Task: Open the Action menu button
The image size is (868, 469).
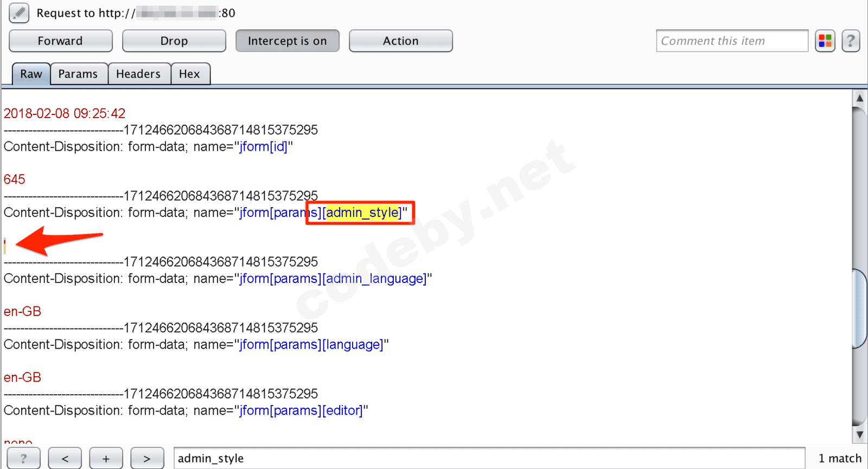Action: tap(401, 41)
